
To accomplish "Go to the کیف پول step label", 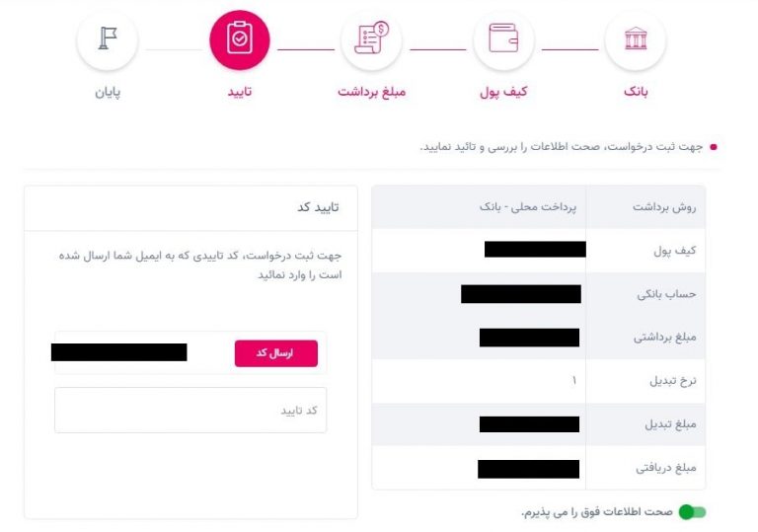I will 503,92.
